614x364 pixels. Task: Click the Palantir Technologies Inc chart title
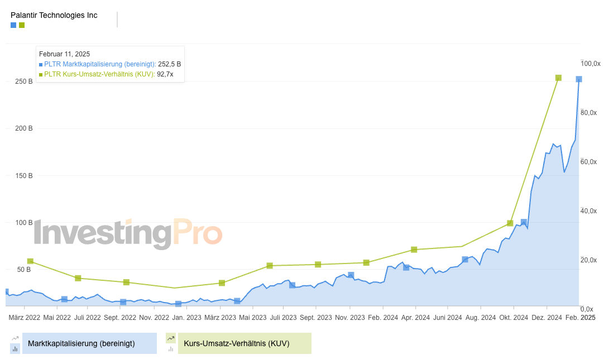(54, 15)
